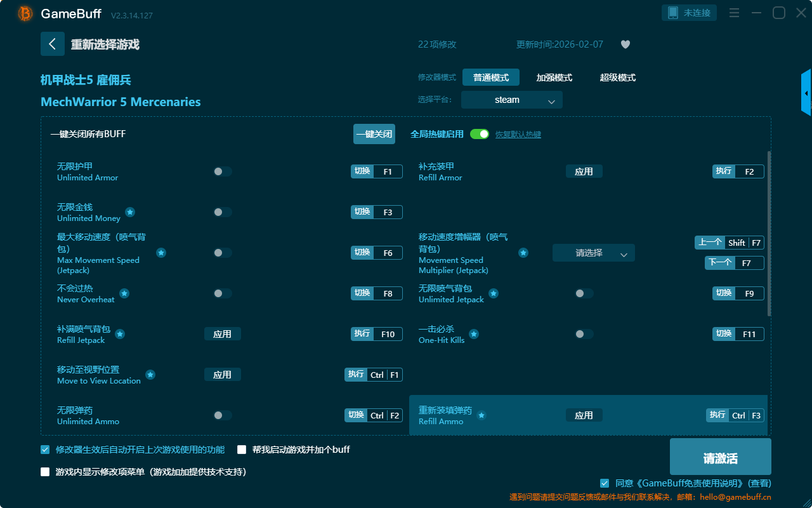Click 恢复默认热键 restore hotkeys link
812x508 pixels.
[518, 135]
